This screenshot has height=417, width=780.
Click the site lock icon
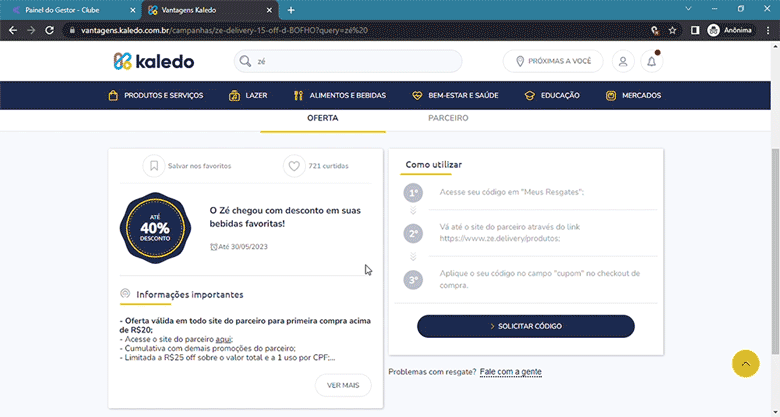click(x=72, y=30)
